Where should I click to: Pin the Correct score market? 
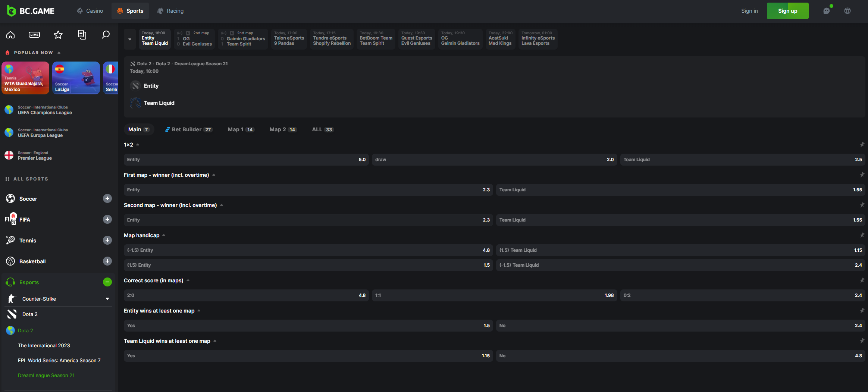tap(862, 280)
